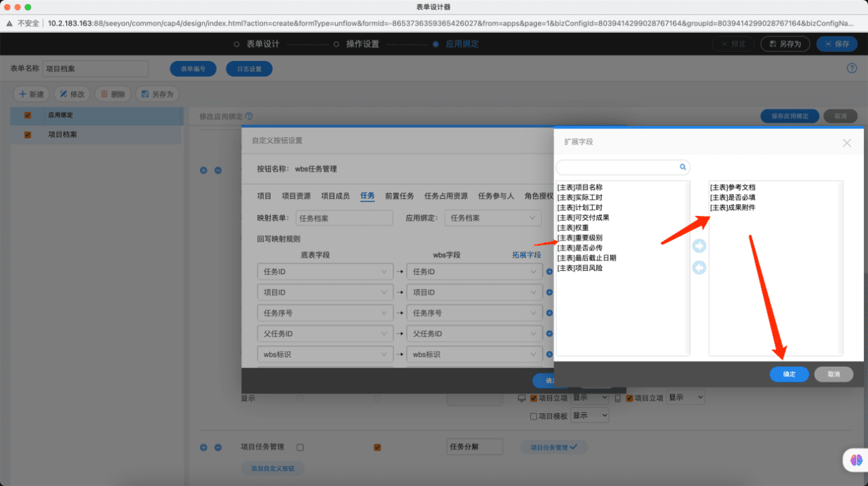
Task: Click the 修改 toolbar button
Action: tap(73, 94)
